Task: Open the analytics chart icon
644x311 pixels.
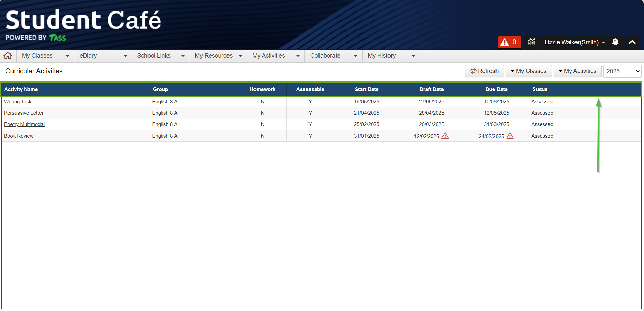Action: coord(531,42)
